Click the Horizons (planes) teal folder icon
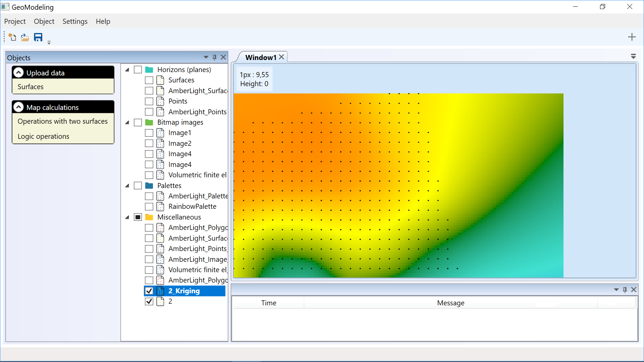The image size is (644, 362). tap(149, 70)
